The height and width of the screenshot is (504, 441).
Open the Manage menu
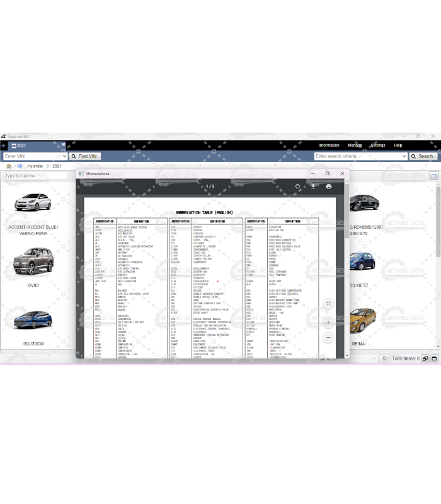tap(355, 146)
